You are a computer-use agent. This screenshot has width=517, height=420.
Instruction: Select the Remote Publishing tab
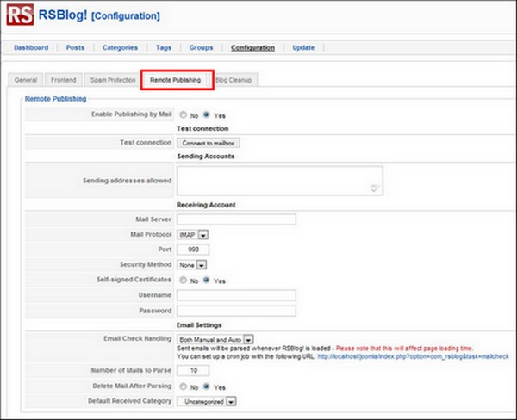[176, 80]
